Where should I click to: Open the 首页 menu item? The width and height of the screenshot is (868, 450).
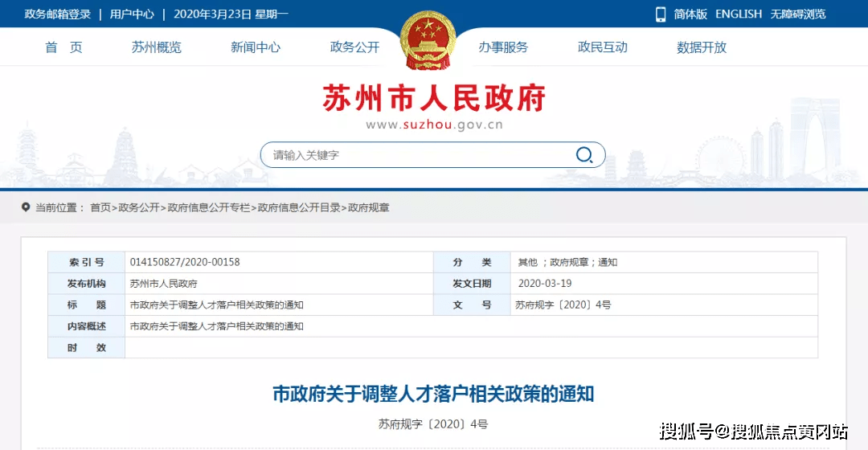[63, 47]
